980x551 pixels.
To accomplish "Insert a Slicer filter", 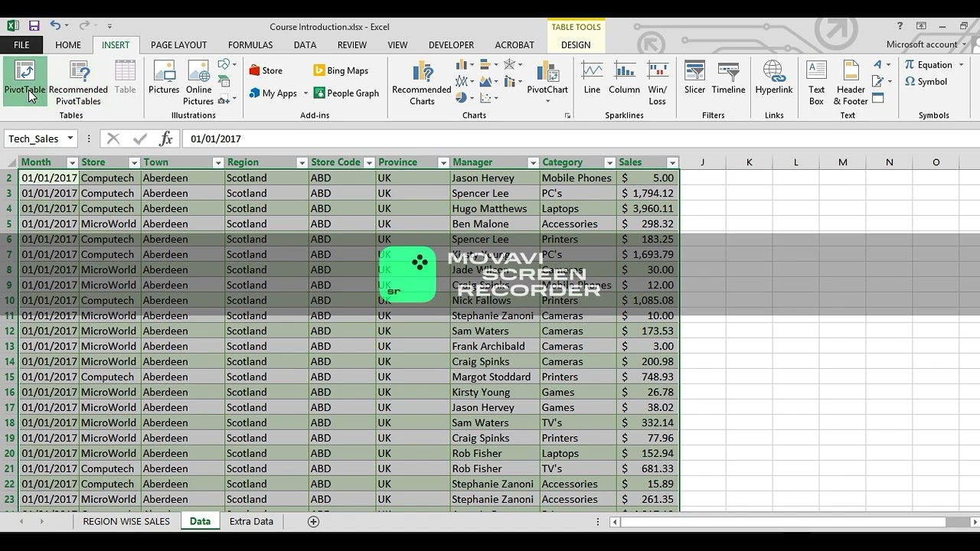I will (694, 77).
